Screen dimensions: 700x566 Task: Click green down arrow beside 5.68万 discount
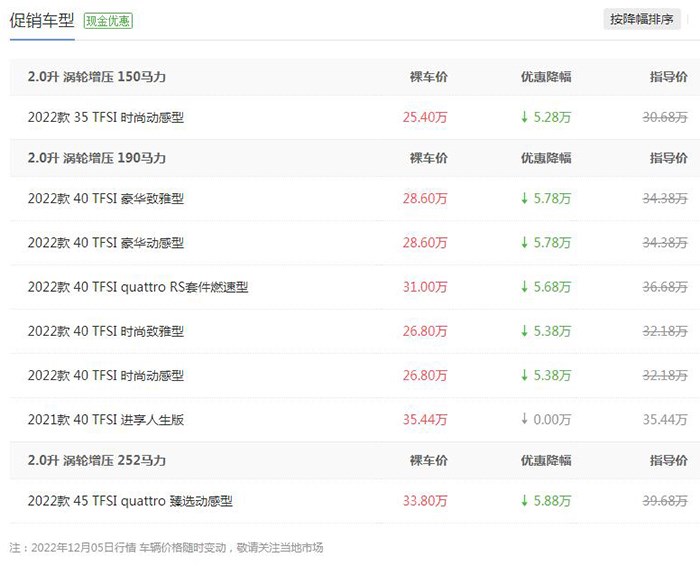click(x=524, y=287)
